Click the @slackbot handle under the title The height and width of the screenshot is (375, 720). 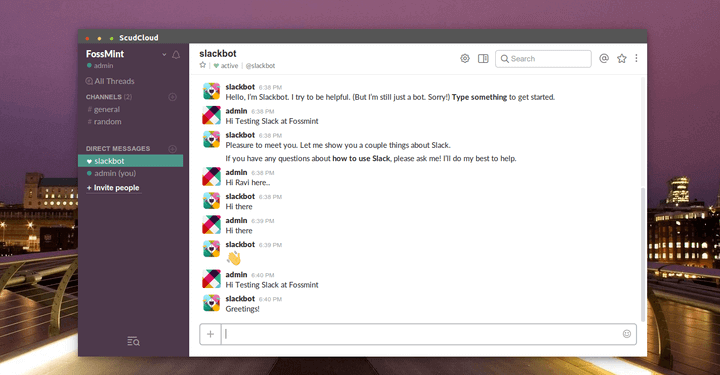[260, 66]
